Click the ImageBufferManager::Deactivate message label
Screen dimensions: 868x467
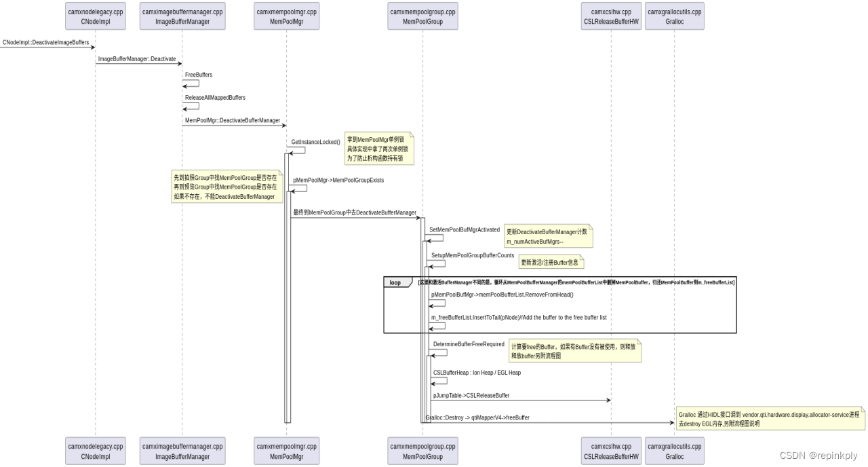[138, 59]
